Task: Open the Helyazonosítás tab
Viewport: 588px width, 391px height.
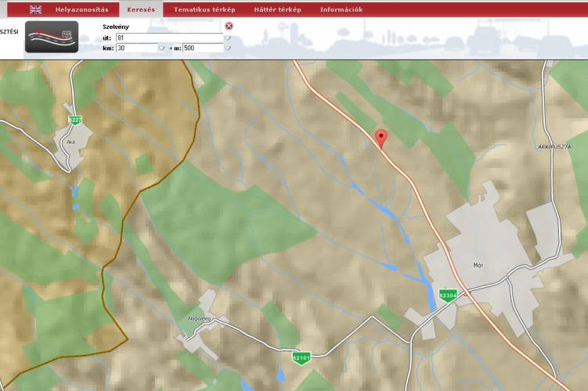Action: (x=82, y=9)
